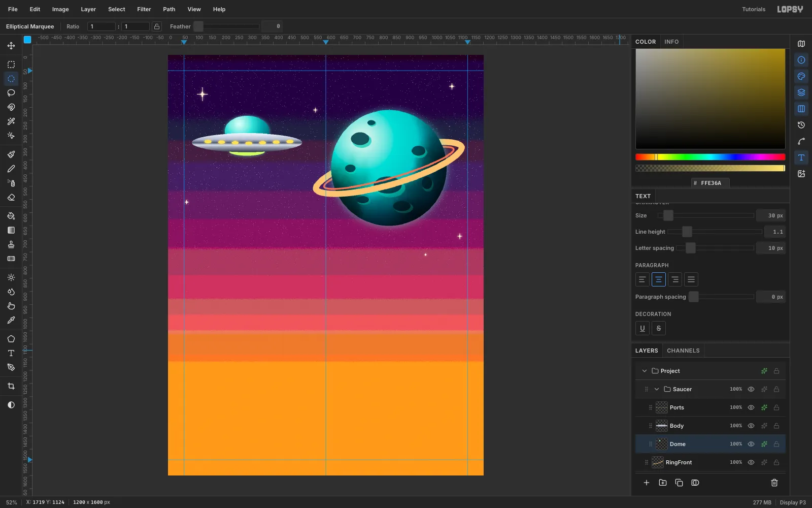
Task: Select the Paint Bucket tool
Action: click(11, 216)
